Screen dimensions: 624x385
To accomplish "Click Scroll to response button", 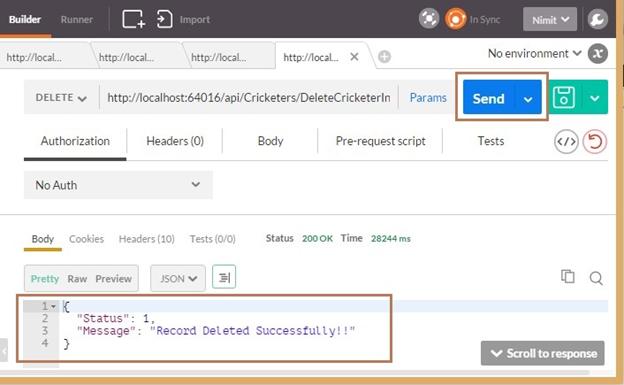I will (542, 353).
